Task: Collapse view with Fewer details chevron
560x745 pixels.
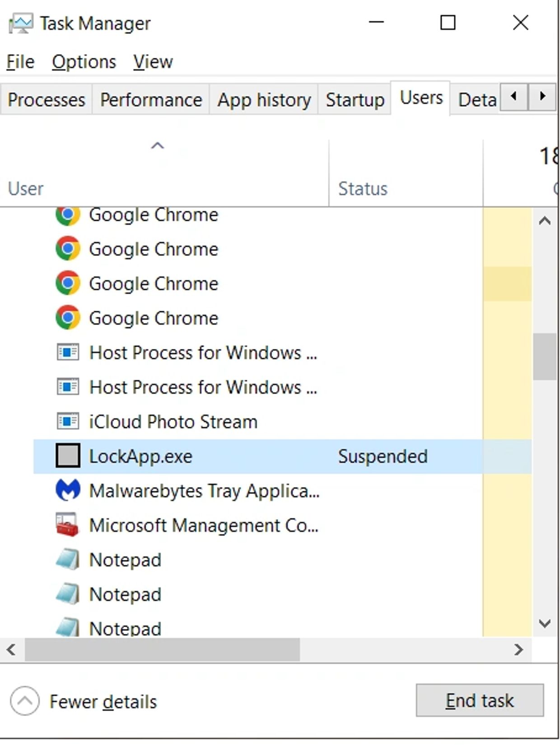Action: pyautogui.click(x=24, y=701)
